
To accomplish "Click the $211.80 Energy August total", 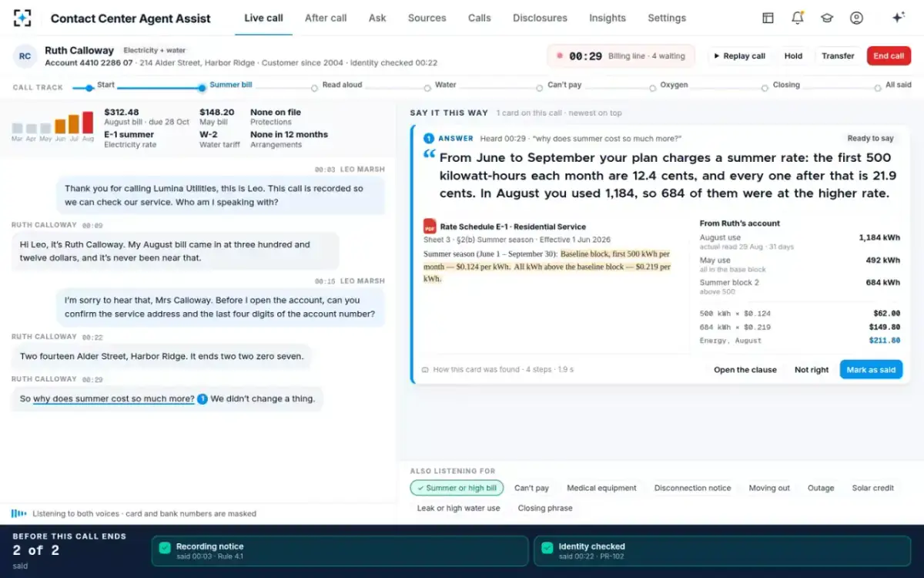I will coord(884,341).
